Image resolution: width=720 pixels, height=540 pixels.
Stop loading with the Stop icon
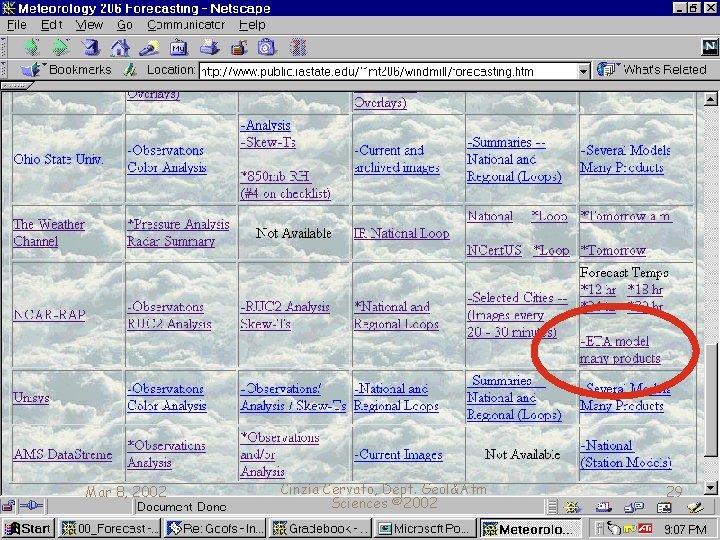click(298, 47)
